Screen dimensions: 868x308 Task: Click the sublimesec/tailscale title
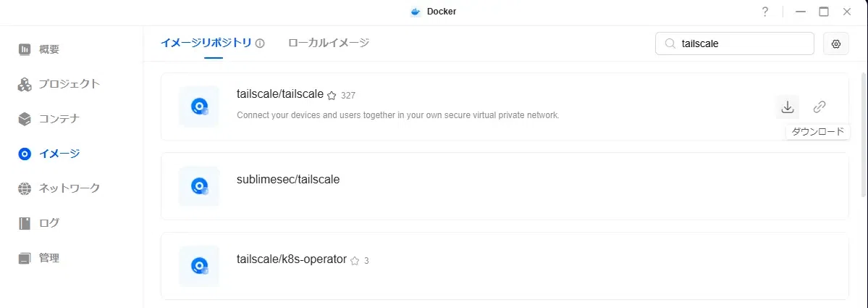pyautogui.click(x=288, y=180)
